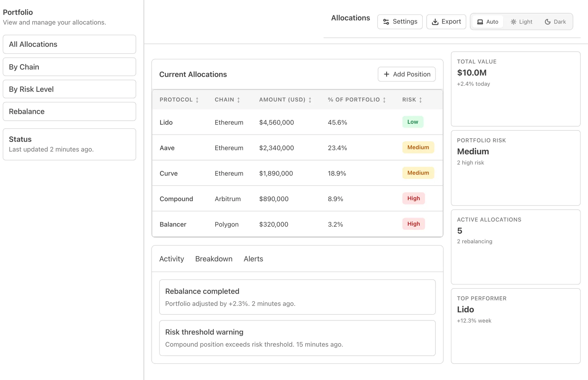588x380 pixels.
Task: Click the 3.2% portfolio share cell
Action: pyautogui.click(x=335, y=224)
